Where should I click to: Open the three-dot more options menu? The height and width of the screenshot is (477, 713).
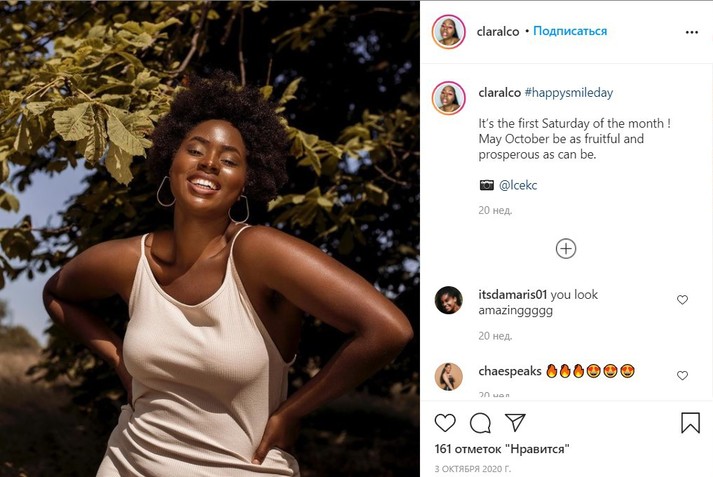click(691, 32)
